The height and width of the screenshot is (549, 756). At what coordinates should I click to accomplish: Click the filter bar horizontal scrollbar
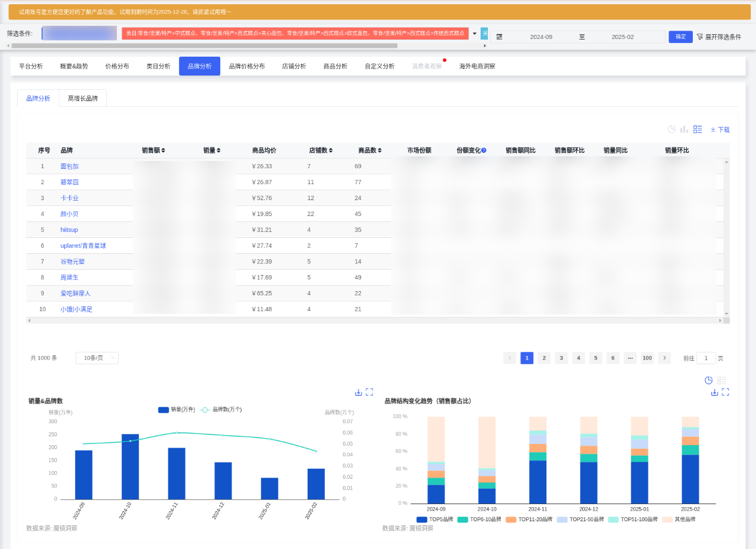pos(205,45)
